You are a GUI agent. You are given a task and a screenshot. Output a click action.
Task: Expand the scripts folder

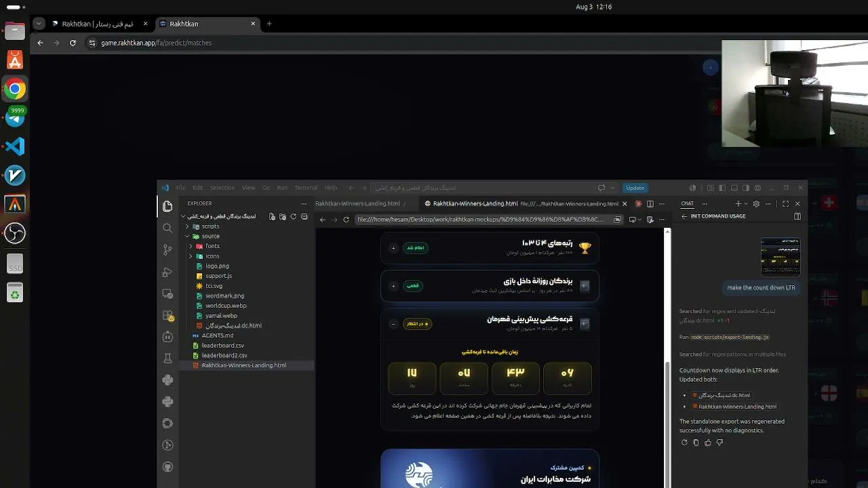point(186,226)
